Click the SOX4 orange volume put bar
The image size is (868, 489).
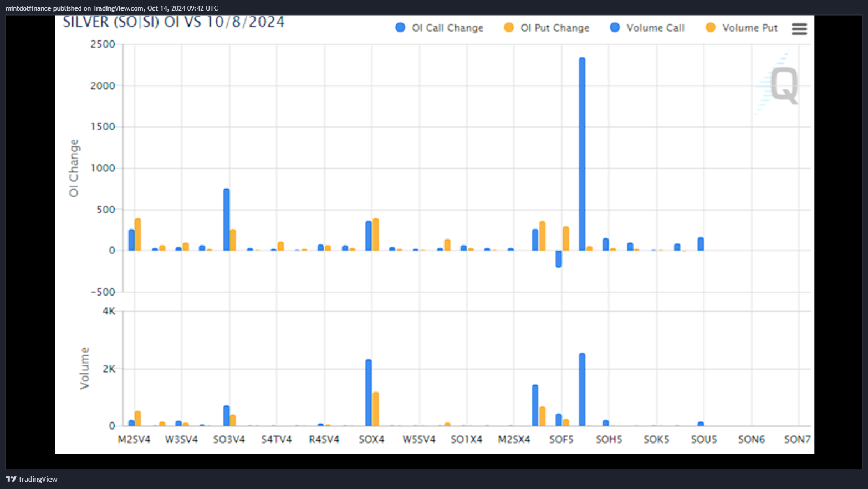[x=376, y=409]
